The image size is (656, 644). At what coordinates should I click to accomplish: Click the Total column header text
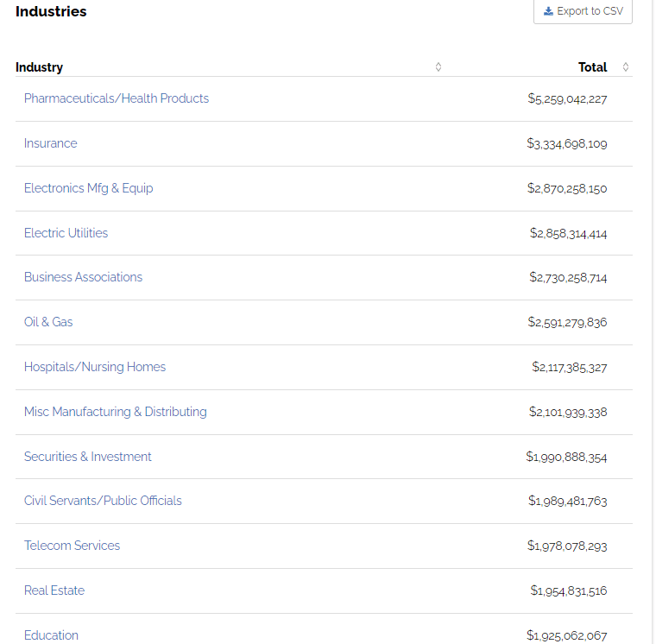[x=592, y=67]
